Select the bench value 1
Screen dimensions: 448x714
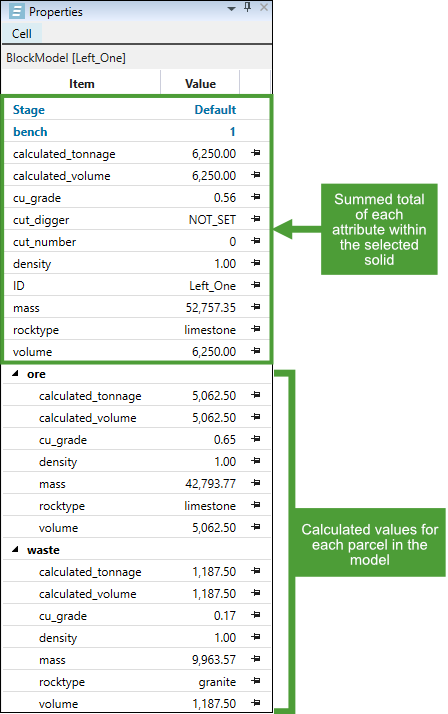click(232, 132)
